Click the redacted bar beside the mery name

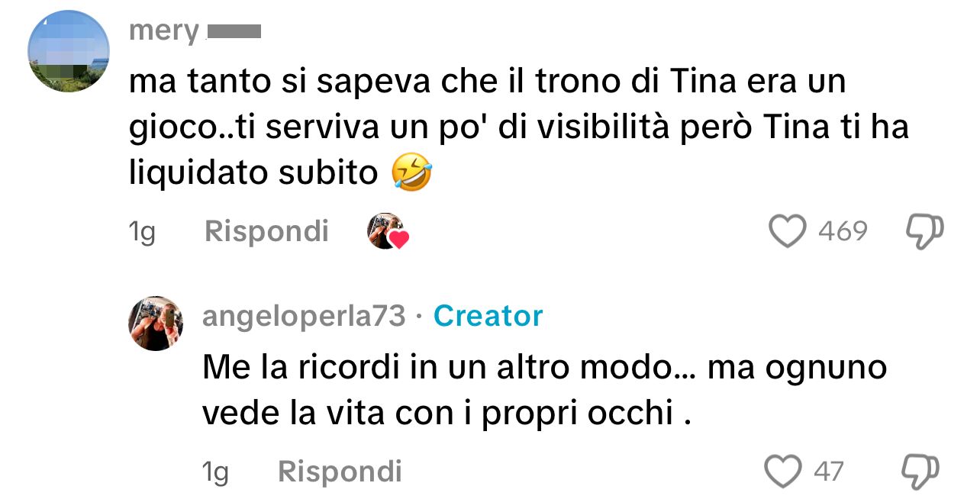click(x=234, y=32)
